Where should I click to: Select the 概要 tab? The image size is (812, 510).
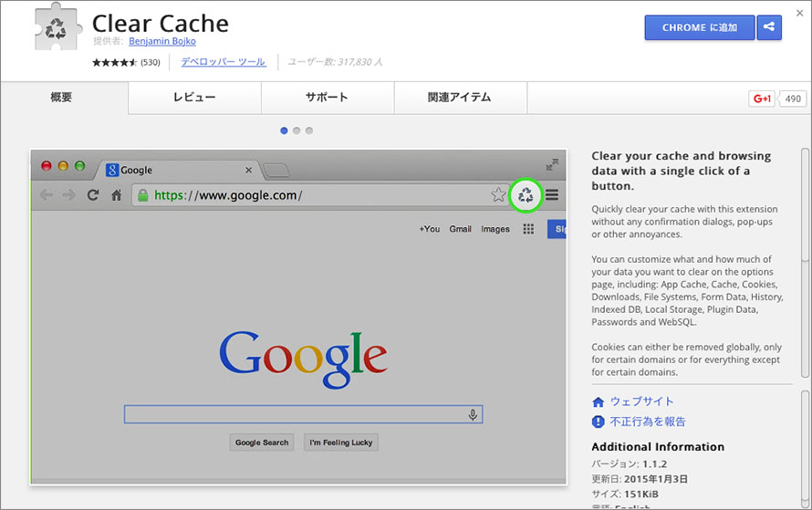(61, 98)
